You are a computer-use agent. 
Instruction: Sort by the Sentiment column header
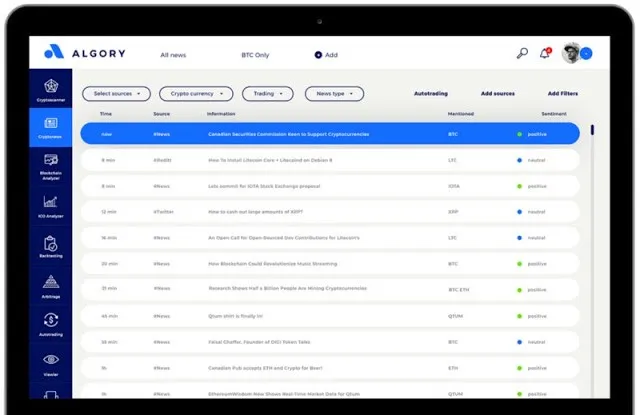click(553, 114)
